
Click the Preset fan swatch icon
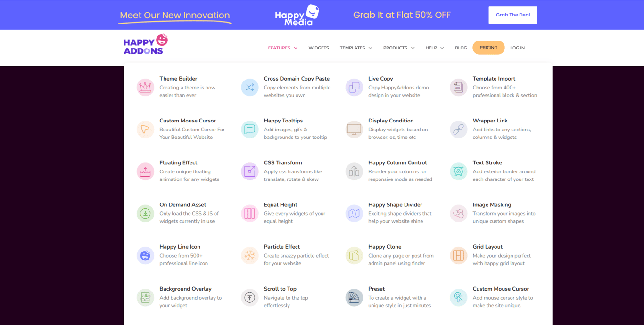tap(354, 298)
